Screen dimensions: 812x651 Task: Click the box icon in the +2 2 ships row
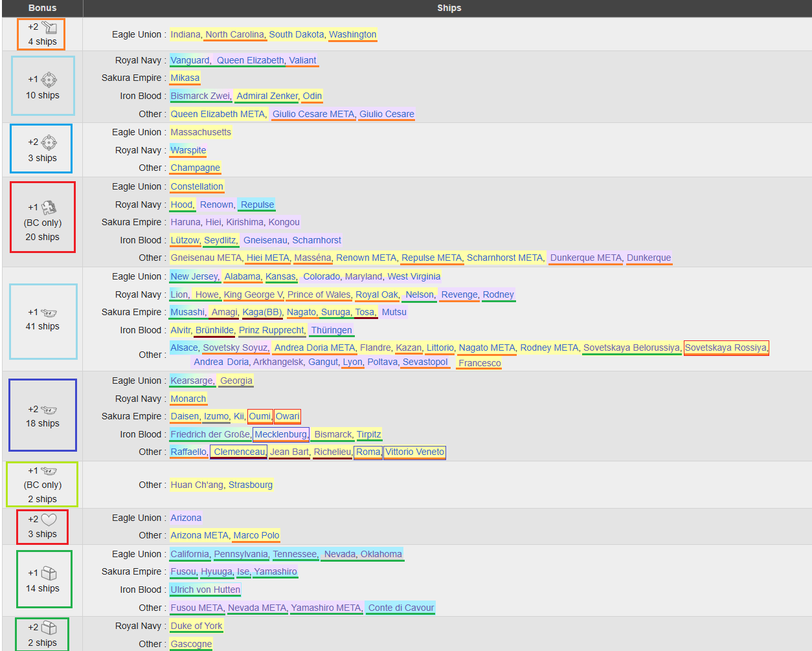click(49, 628)
